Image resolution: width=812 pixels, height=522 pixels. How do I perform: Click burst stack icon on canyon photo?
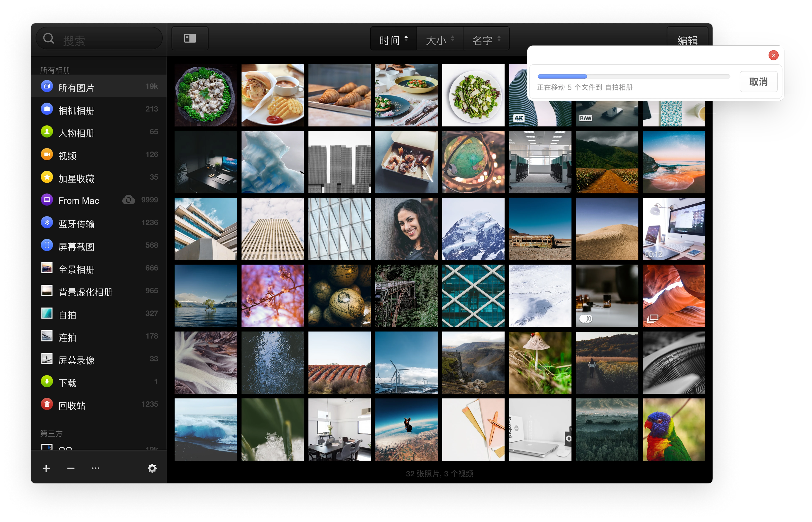[653, 319]
